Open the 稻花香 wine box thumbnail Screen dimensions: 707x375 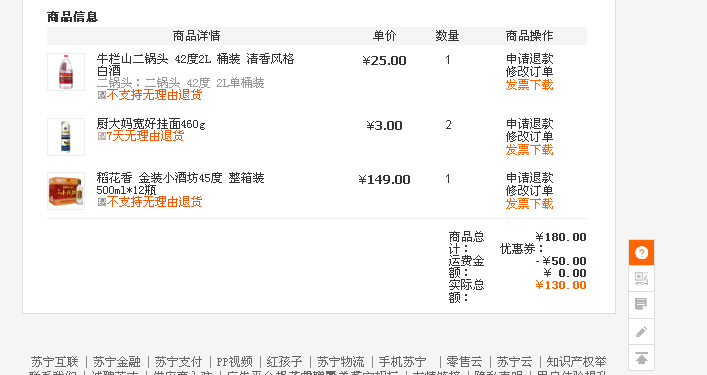tap(66, 191)
